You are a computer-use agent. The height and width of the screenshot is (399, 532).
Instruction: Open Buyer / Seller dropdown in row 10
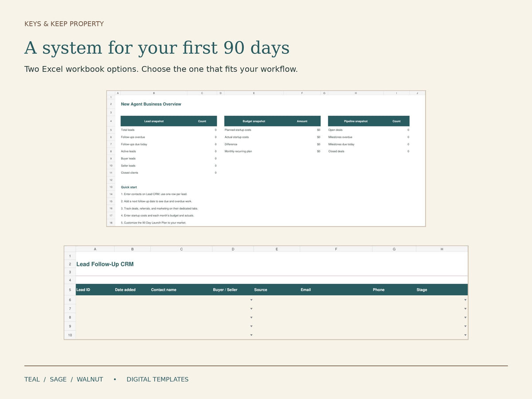[x=251, y=335]
